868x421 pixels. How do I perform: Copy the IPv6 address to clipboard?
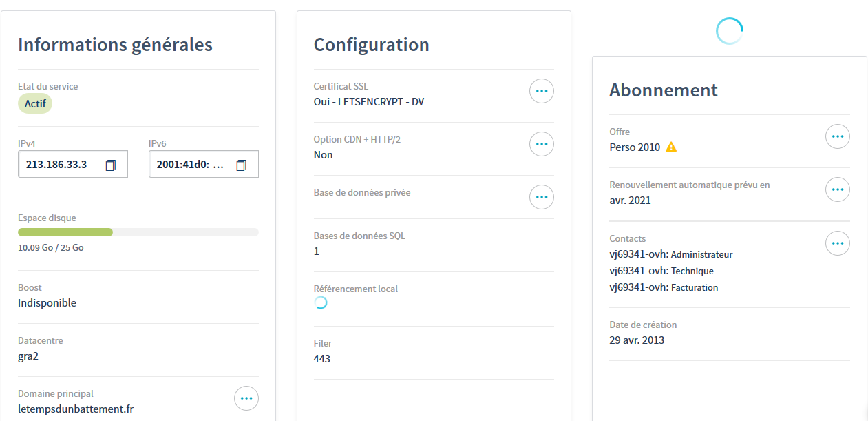click(x=241, y=165)
